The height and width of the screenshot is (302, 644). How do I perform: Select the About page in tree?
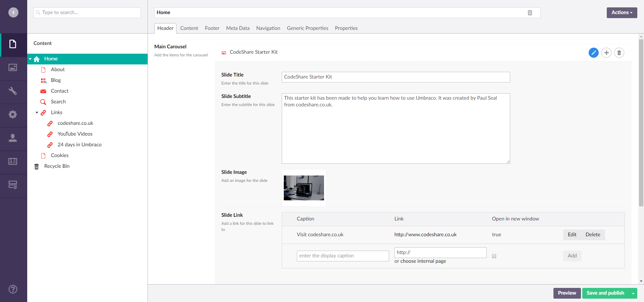tap(58, 70)
